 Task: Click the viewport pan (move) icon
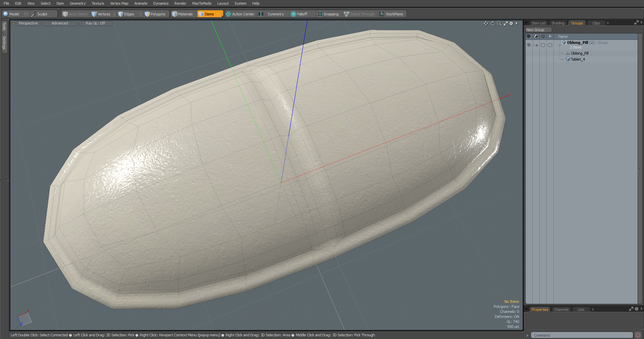(486, 23)
